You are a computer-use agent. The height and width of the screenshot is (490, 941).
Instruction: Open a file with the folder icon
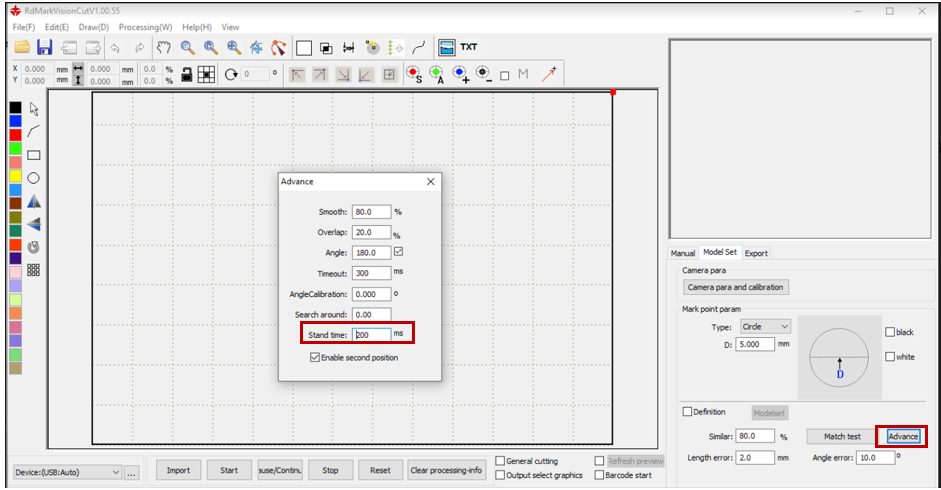23,47
